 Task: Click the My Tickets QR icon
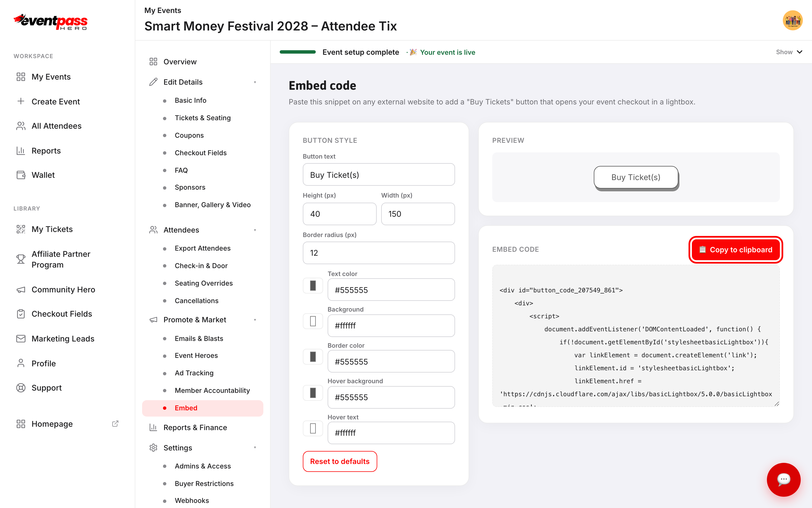21,229
